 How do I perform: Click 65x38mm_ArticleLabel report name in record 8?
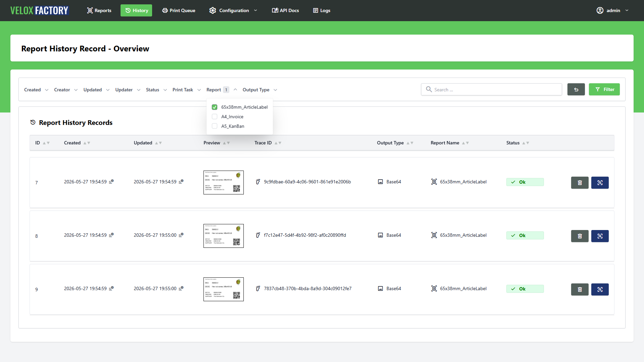[463, 235]
